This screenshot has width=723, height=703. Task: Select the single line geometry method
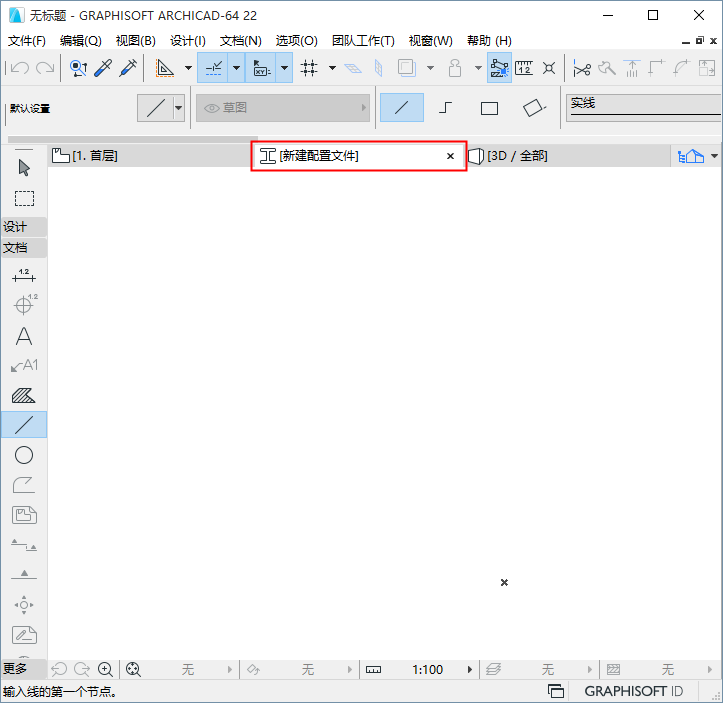[402, 108]
